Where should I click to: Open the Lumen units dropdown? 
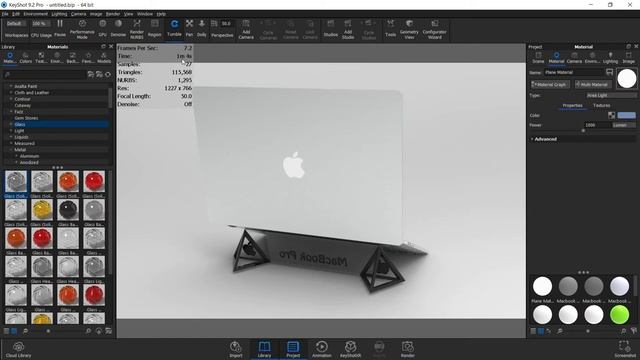click(624, 125)
